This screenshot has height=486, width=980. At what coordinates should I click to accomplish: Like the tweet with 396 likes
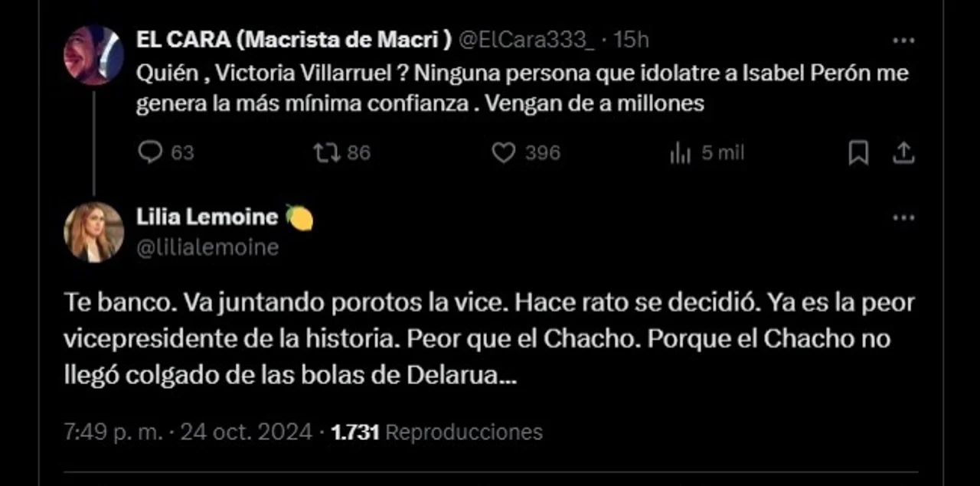tap(503, 153)
